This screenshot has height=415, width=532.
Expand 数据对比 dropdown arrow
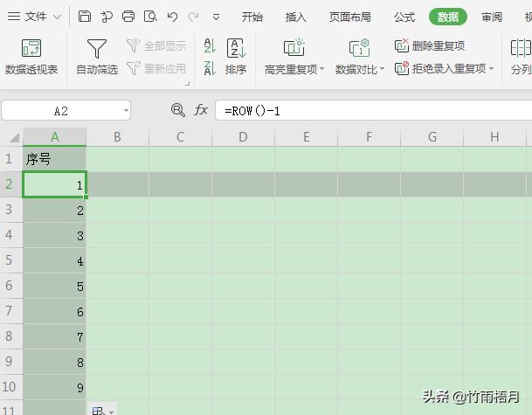tap(382, 69)
